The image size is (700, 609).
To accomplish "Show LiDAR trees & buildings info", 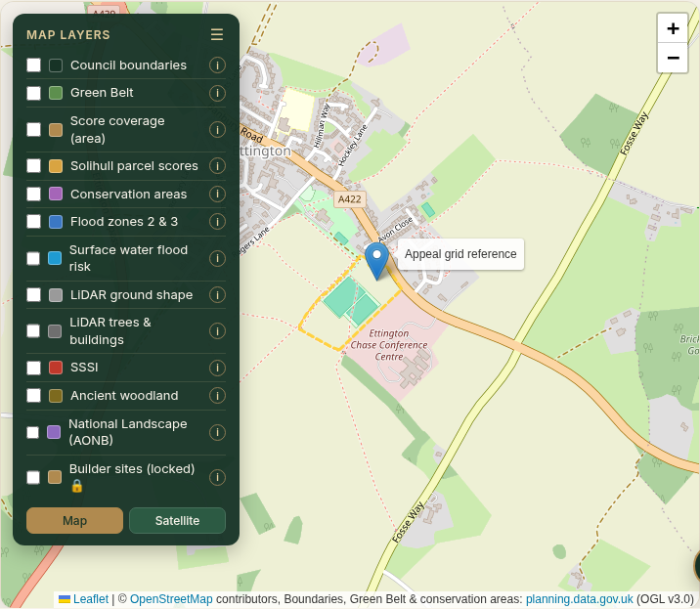I will [x=217, y=331].
